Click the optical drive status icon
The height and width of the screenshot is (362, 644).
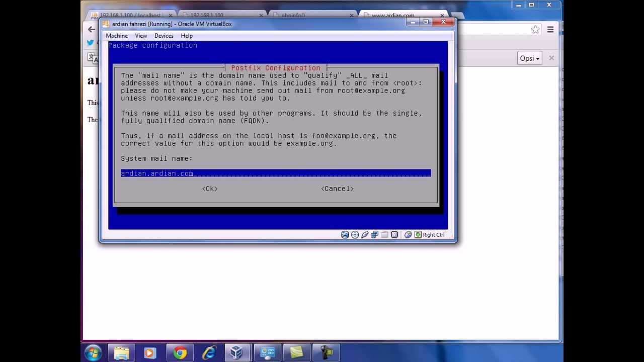(x=355, y=235)
